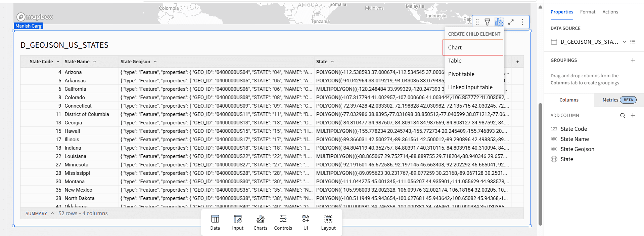
Task: Click the table icon beside D_GEOJSON_US_STA data source
Action: (x=554, y=42)
